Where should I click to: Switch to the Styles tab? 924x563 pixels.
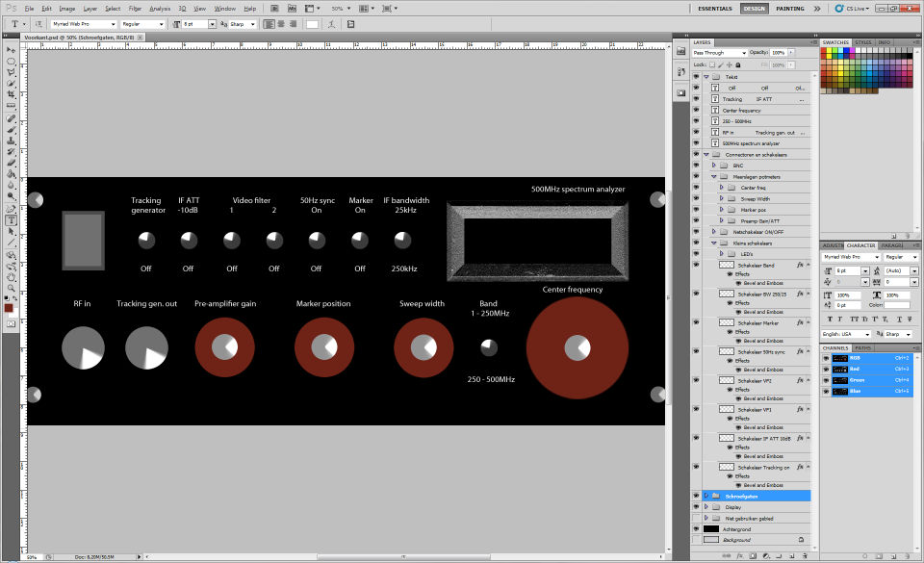(x=862, y=42)
